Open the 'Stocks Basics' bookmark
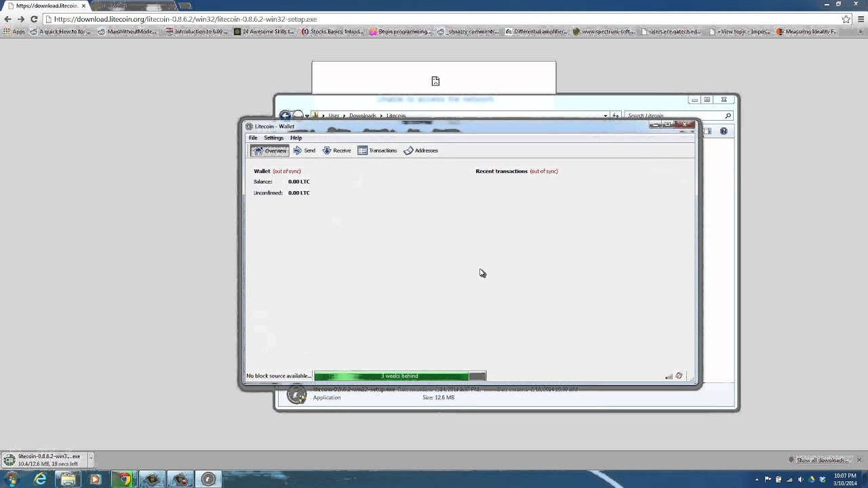 click(x=332, y=31)
